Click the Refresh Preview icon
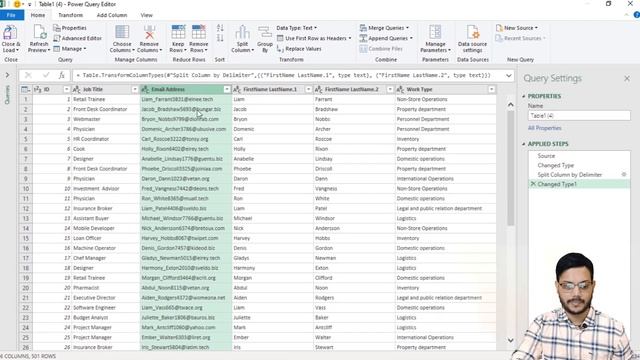This screenshot has width=640, height=360. (x=39, y=32)
